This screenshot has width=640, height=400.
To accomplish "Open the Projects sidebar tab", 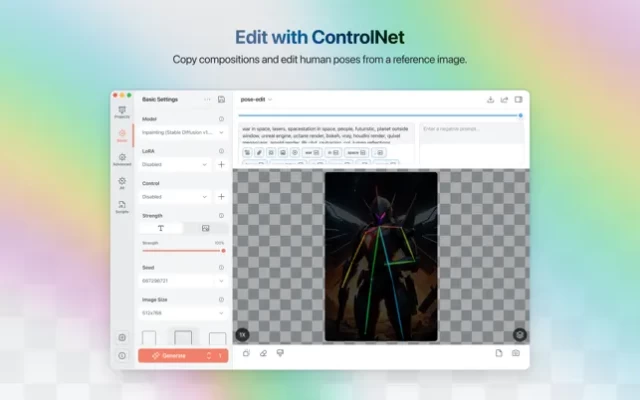I will coord(122,112).
